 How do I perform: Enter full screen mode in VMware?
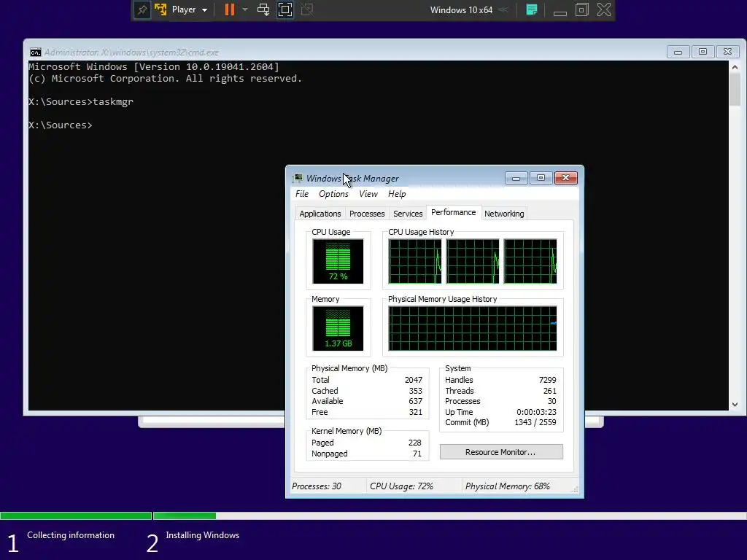pos(285,9)
